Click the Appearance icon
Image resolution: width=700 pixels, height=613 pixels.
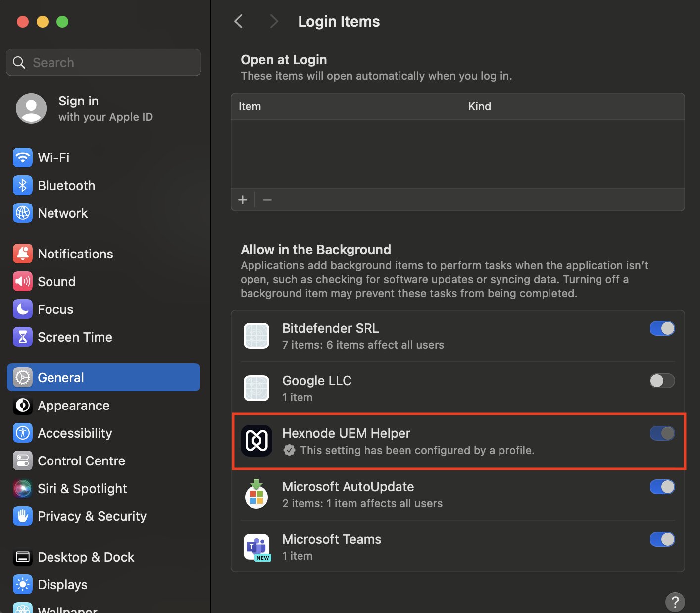coord(23,406)
